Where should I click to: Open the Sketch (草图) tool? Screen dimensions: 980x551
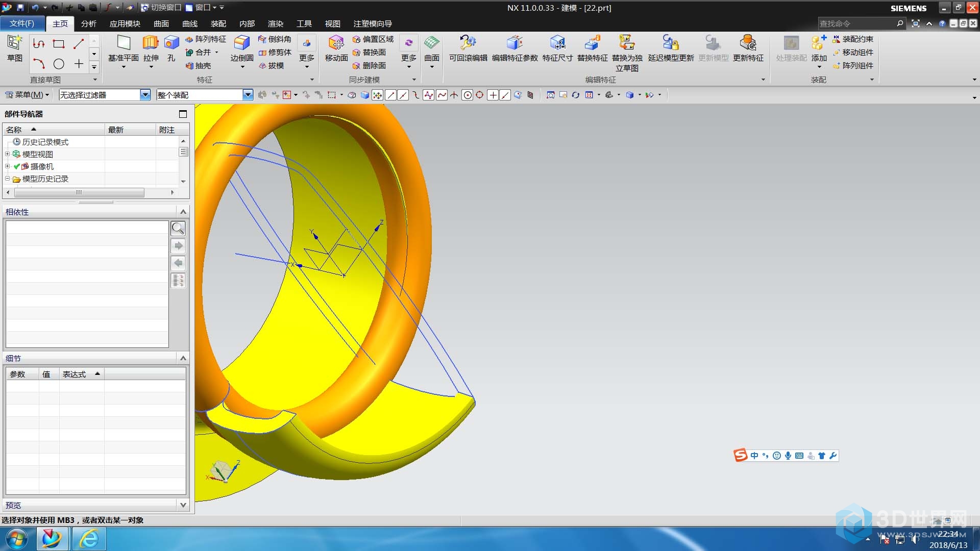point(14,49)
